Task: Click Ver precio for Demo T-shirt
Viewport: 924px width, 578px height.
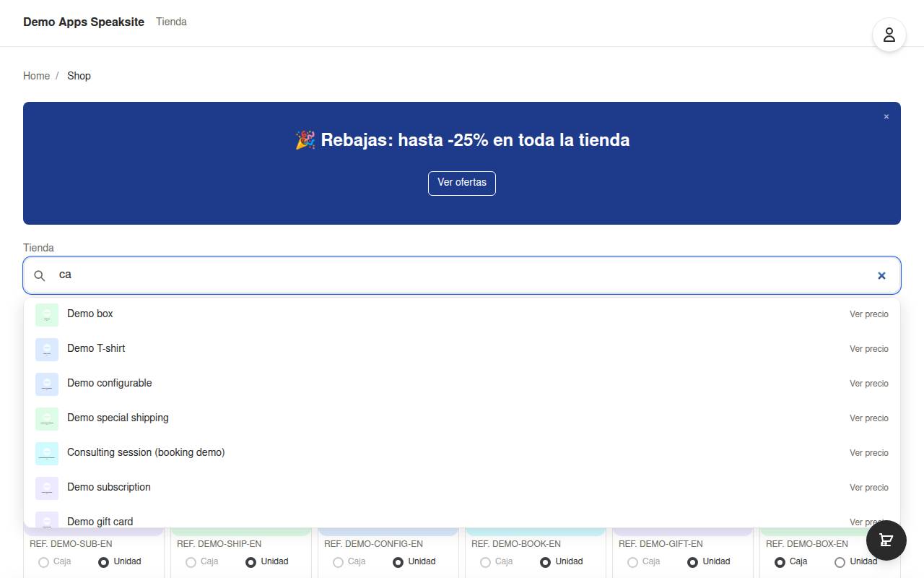Action: pos(869,349)
